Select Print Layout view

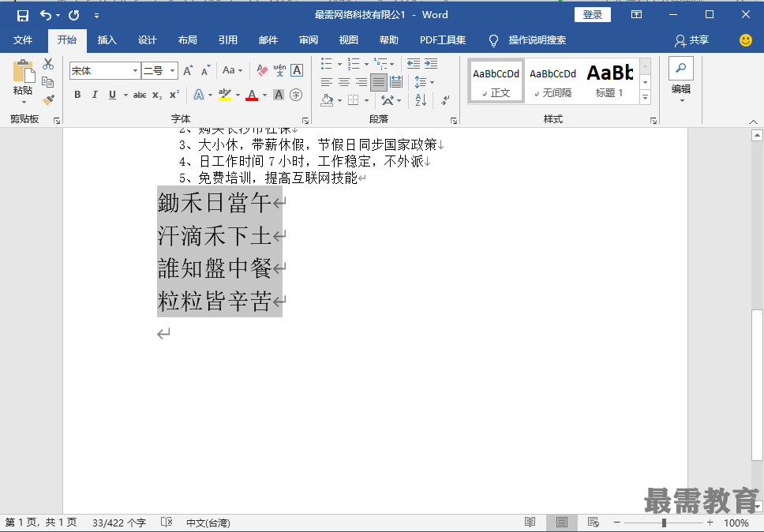[x=562, y=523]
